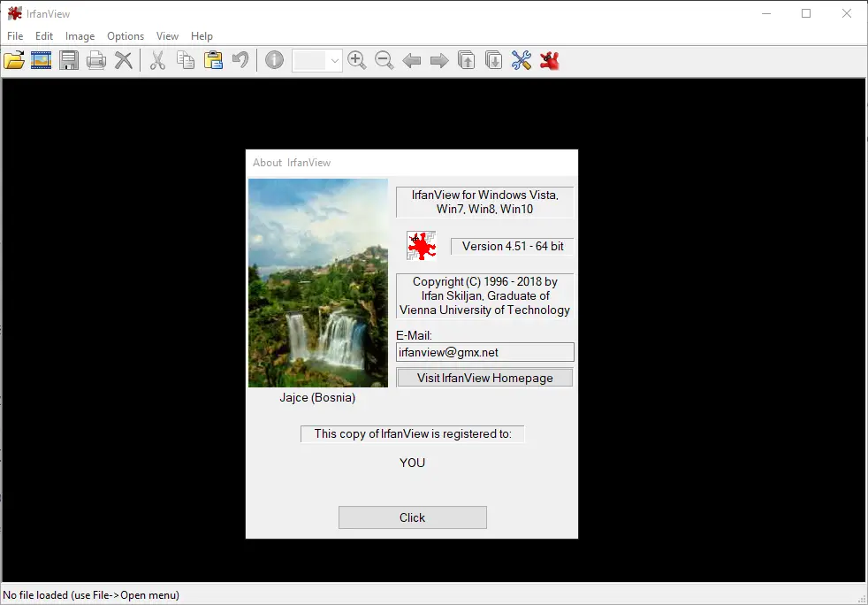
Task: Open the Help menu
Action: [x=202, y=36]
